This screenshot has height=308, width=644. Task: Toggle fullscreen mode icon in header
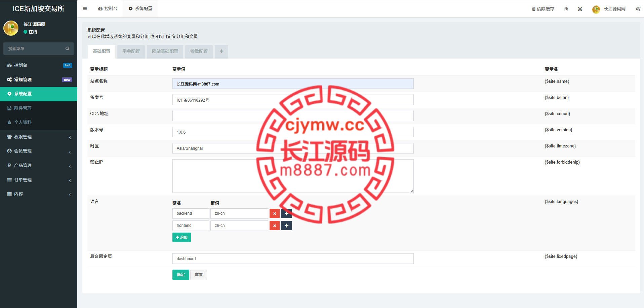point(580,9)
